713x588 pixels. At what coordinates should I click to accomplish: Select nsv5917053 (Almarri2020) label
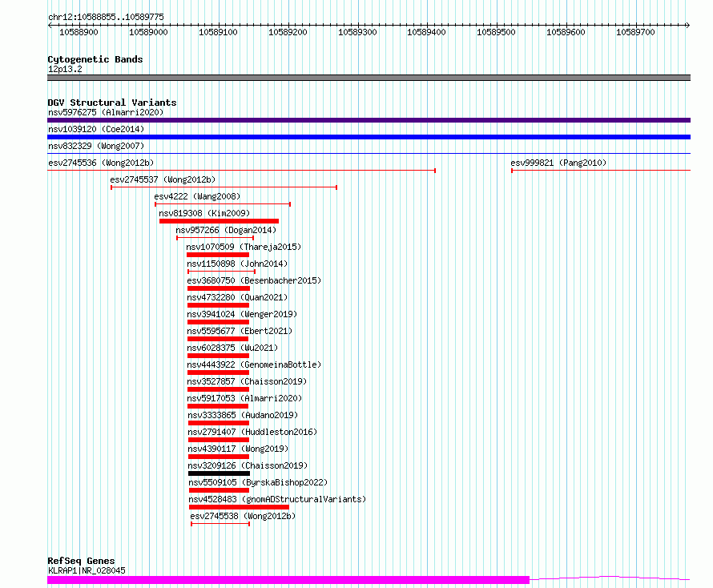pos(244,398)
